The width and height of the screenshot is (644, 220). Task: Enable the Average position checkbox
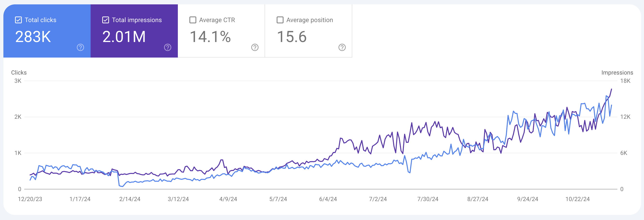coord(280,20)
